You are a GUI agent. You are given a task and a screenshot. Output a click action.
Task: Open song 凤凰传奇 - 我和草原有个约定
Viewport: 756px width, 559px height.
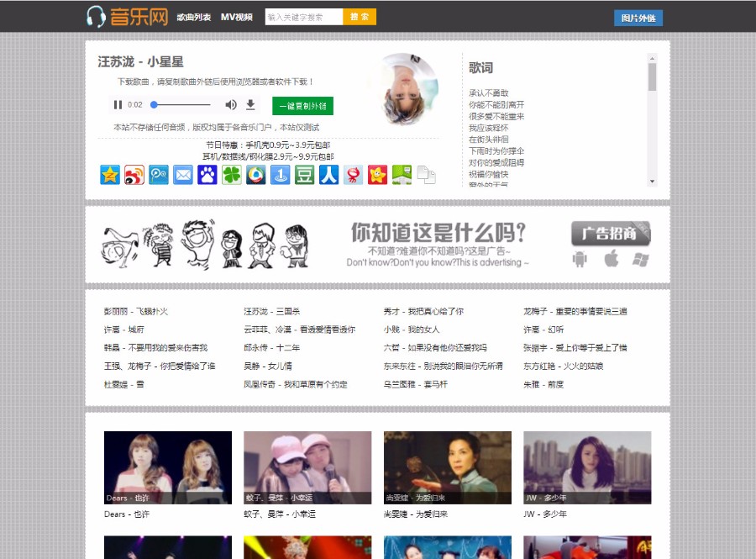296,384
